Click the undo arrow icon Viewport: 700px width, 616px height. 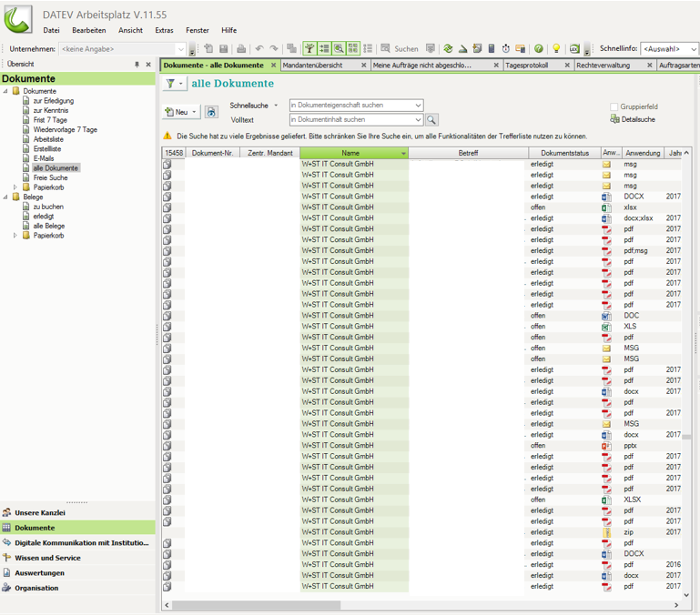click(259, 48)
